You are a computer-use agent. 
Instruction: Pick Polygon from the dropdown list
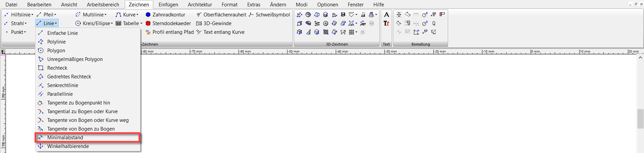pyautogui.click(x=88, y=51)
